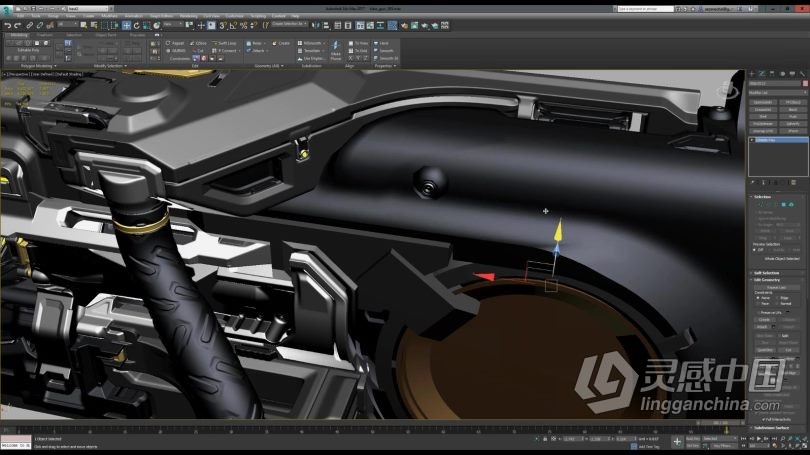Select the Normal constraint radio button
810x455 pixels.
(777, 304)
